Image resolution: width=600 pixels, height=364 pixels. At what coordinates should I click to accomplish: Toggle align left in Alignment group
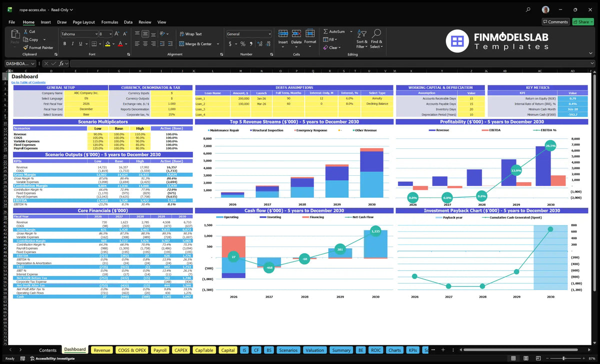pos(136,44)
